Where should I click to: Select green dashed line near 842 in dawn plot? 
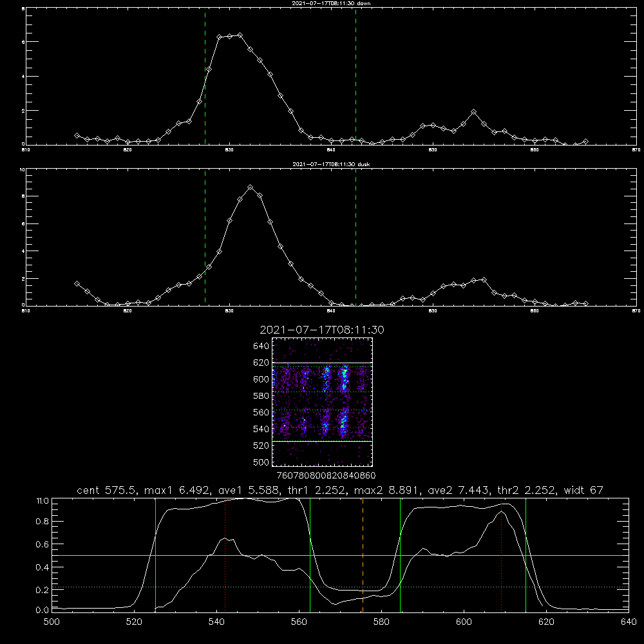click(355, 77)
